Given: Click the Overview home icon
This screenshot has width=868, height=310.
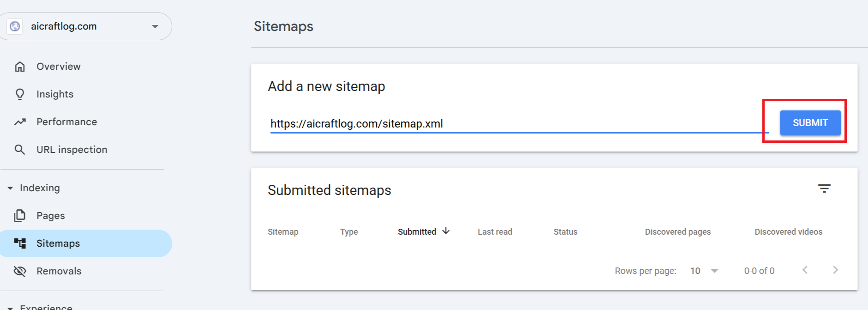Looking at the screenshot, I should [x=20, y=67].
